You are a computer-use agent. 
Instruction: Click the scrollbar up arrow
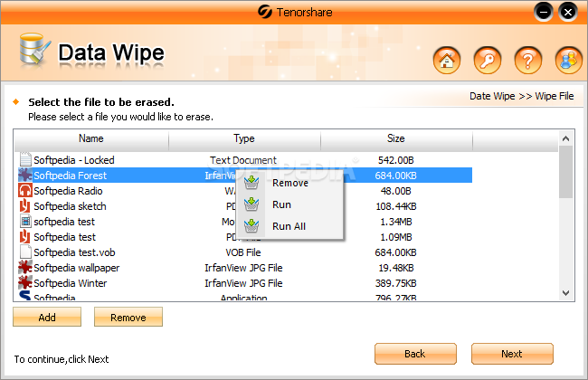point(566,138)
